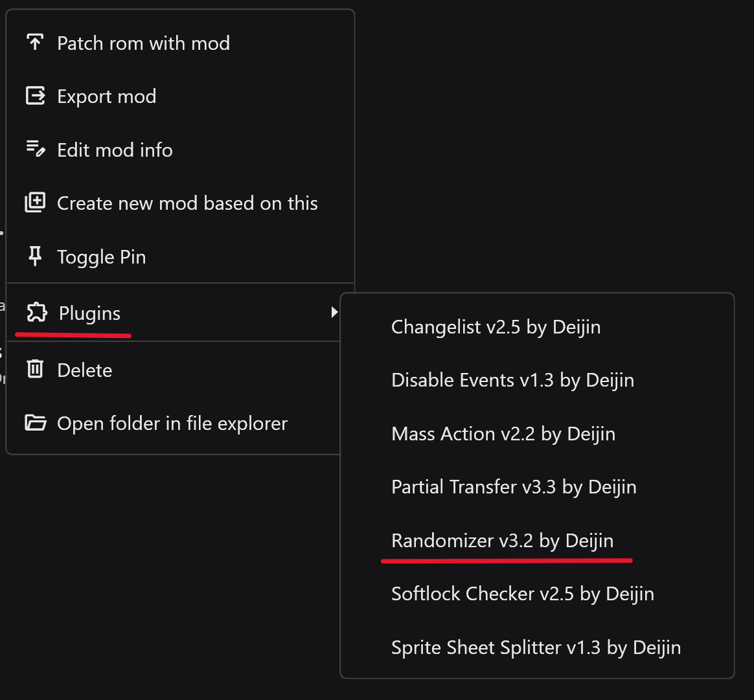Click the Plugins puzzle piece icon
This screenshot has width=754, height=700.
36,313
